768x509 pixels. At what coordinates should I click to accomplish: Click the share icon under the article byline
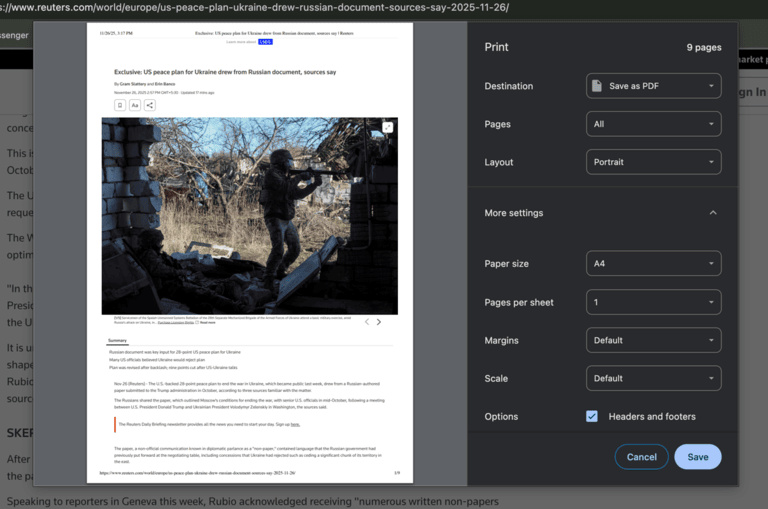150,105
